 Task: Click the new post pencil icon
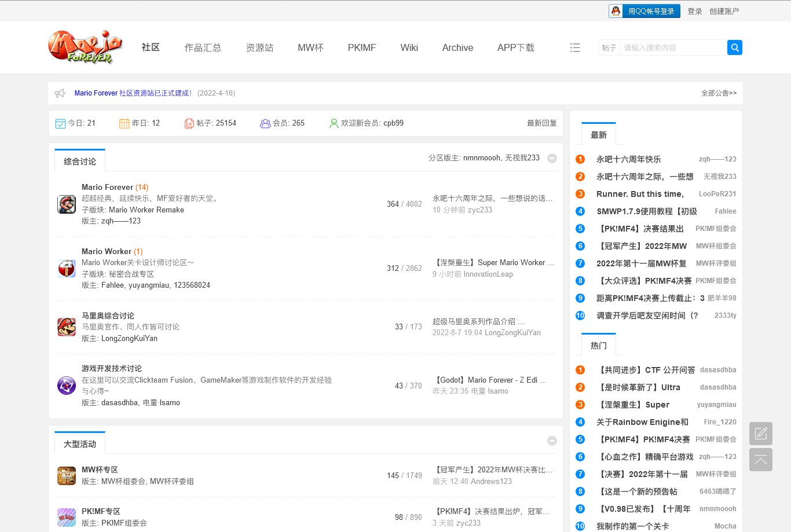[x=761, y=434]
